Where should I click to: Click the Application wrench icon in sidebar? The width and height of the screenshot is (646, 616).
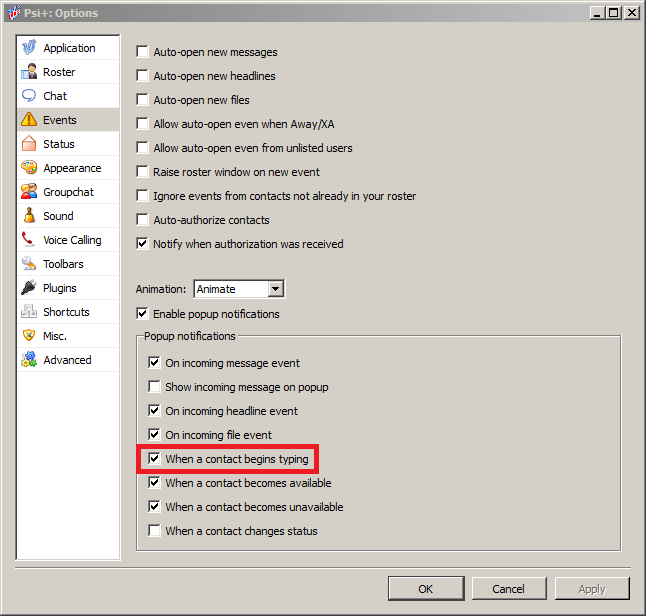(29, 48)
